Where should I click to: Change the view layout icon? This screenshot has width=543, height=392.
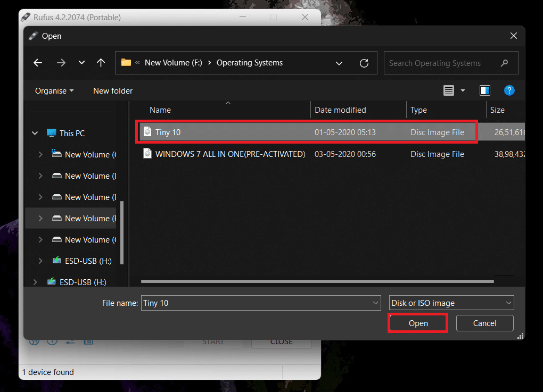pos(448,90)
